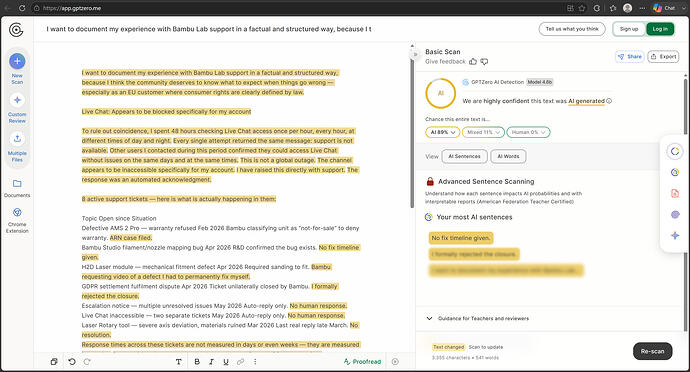Switch view to AI Sentences
Screen dimensions: 690x372
464,156
